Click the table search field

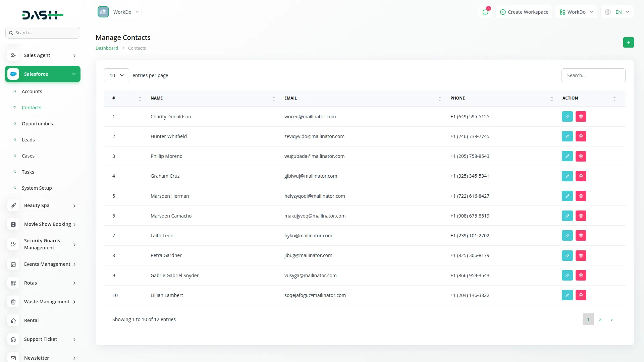(x=593, y=75)
